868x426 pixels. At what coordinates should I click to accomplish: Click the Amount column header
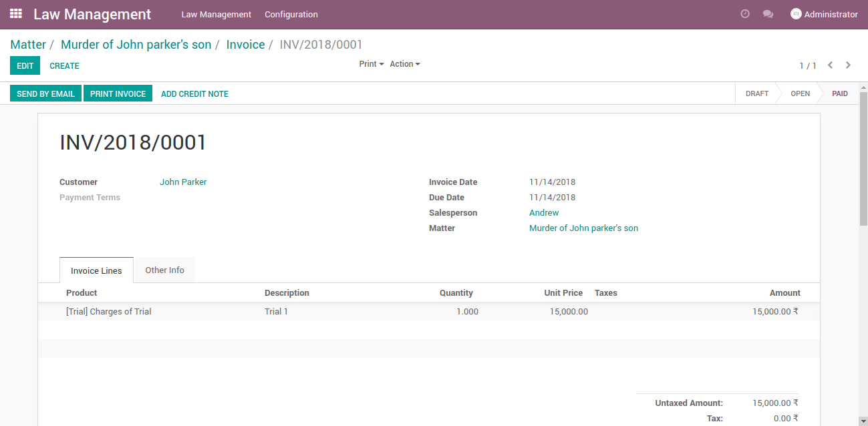tap(784, 292)
